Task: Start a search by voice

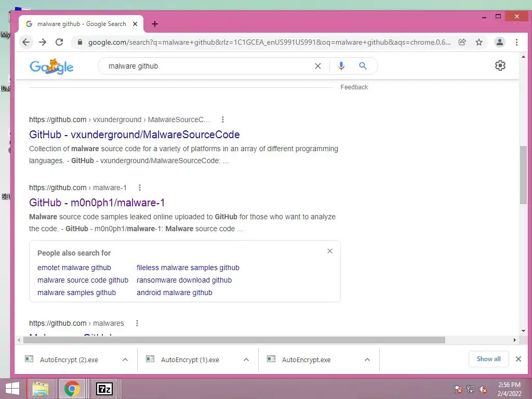Action: coord(341,66)
